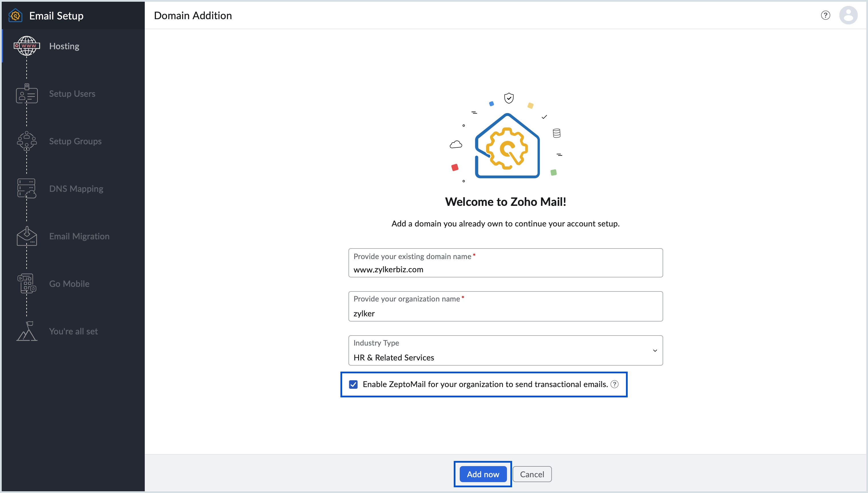The height and width of the screenshot is (493, 868).
Task: Click the DNS Mapping server icon
Action: (x=27, y=188)
